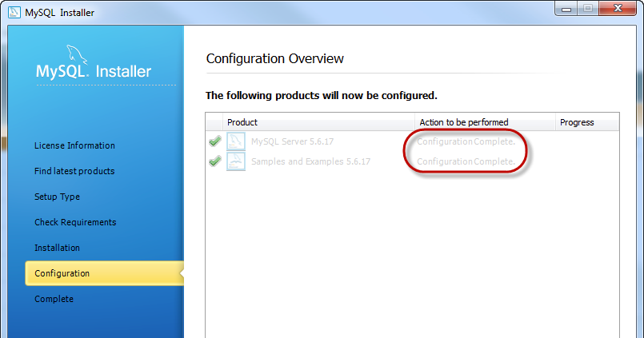This screenshot has height=338, width=644.
Task: Click the green checkmark beside MySQL Server 5.6.17
Action: 215,141
